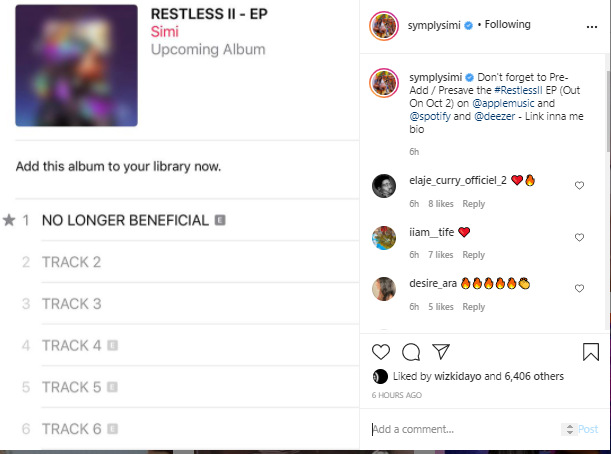View the 8 likes on first comment
The height and width of the screenshot is (454, 611).
pyautogui.click(x=441, y=204)
